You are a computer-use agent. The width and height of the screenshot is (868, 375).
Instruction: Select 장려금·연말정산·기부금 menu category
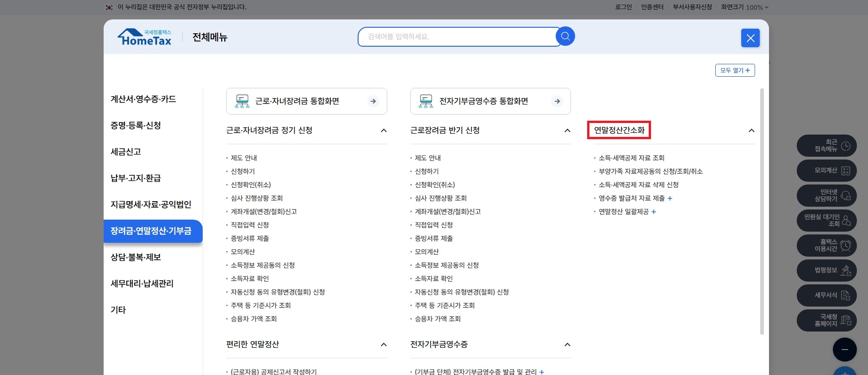153,231
